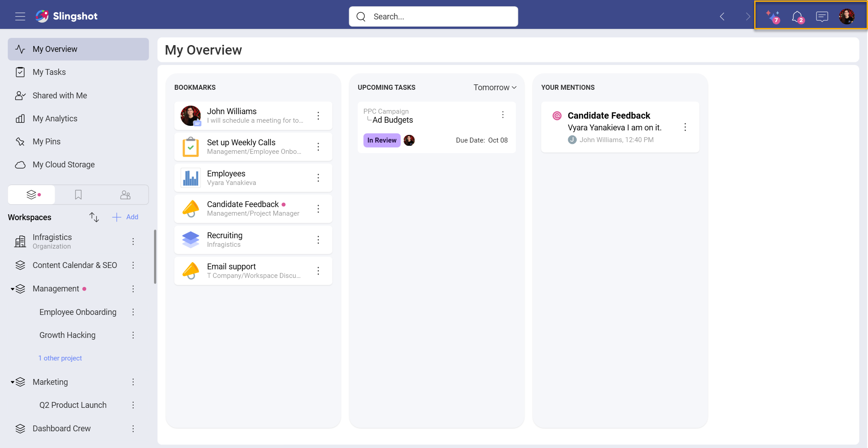Open My Pins
This screenshot has width=868, height=448.
78,142
